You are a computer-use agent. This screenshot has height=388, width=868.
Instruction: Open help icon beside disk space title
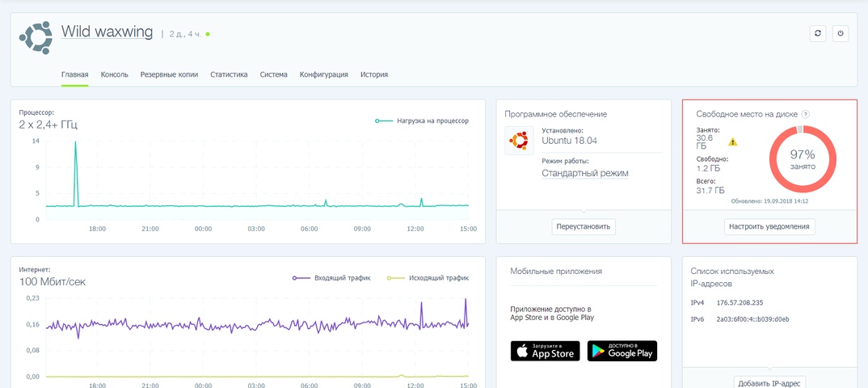pos(806,115)
